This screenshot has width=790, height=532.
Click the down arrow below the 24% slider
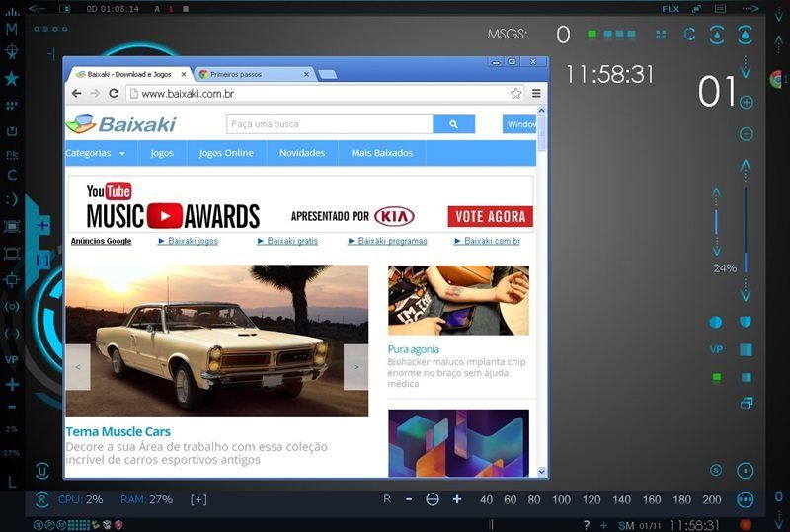(x=746, y=292)
